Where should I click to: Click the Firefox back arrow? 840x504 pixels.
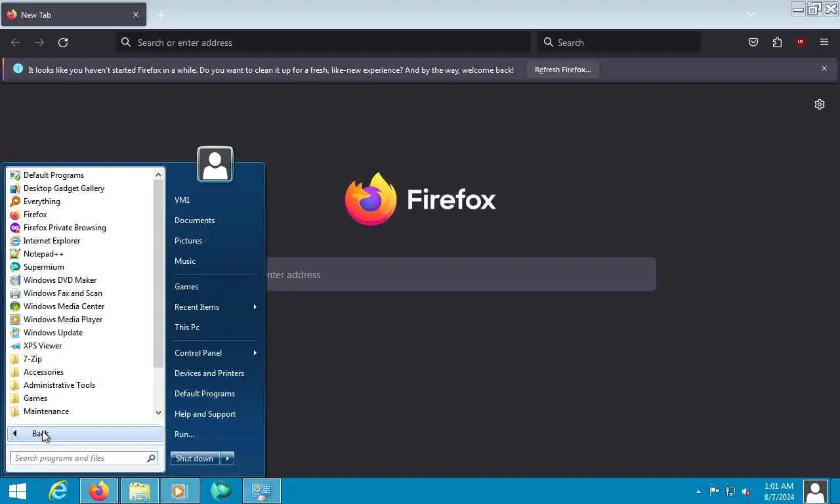tap(16, 43)
